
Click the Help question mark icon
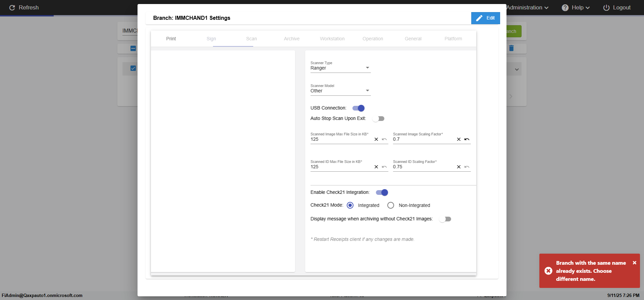[565, 8]
